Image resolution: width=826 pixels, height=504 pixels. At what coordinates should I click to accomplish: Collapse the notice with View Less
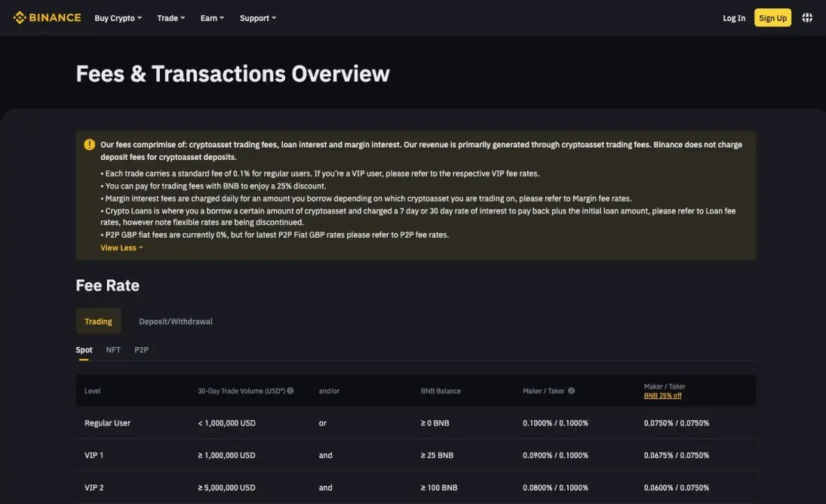pyautogui.click(x=121, y=247)
